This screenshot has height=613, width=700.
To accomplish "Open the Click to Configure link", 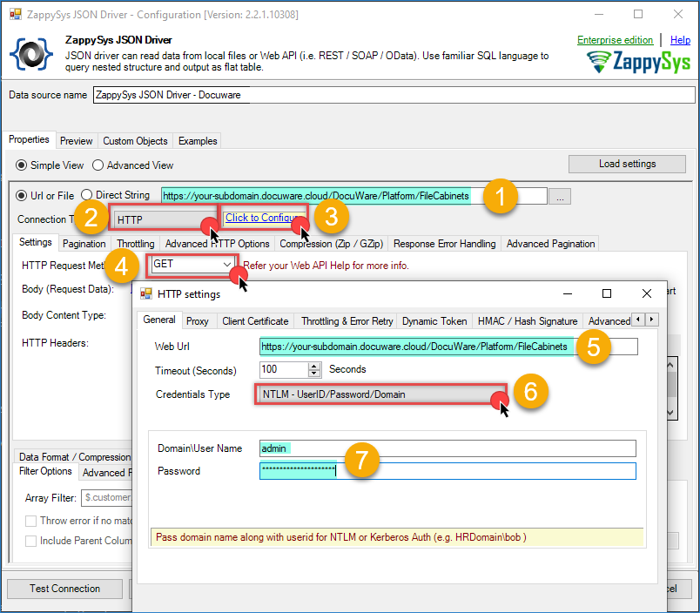I will (264, 218).
